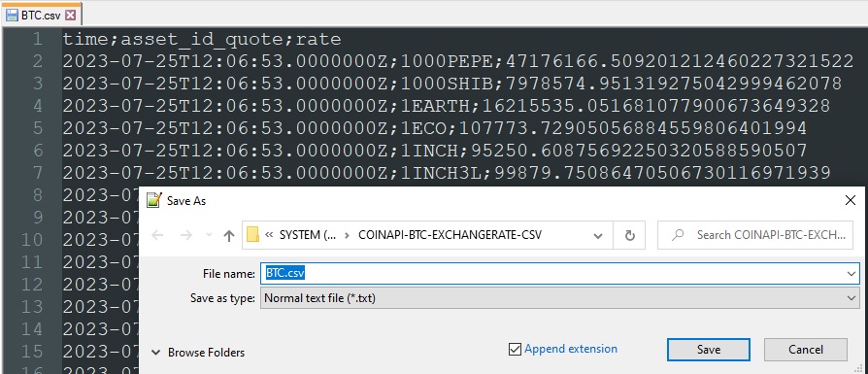This screenshot has height=374, width=868.
Task: Click the magnifier icon in the search box
Action: point(678,235)
